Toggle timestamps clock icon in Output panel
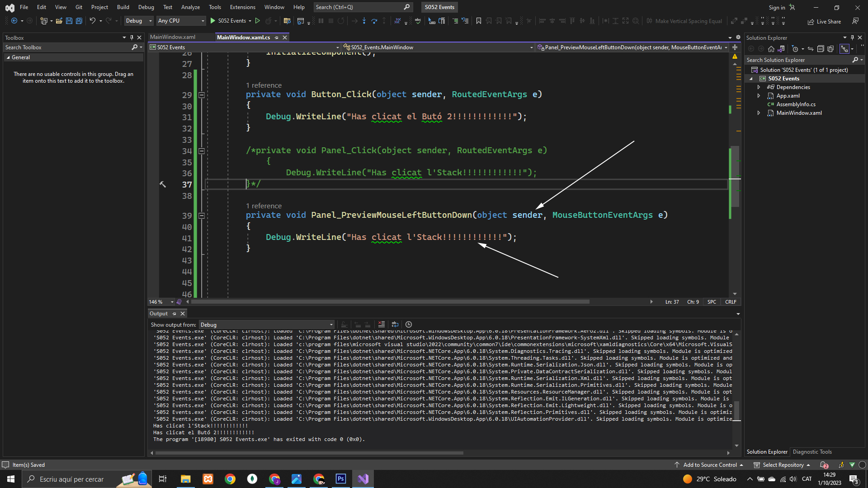Image resolution: width=868 pixels, height=488 pixels. [409, 324]
